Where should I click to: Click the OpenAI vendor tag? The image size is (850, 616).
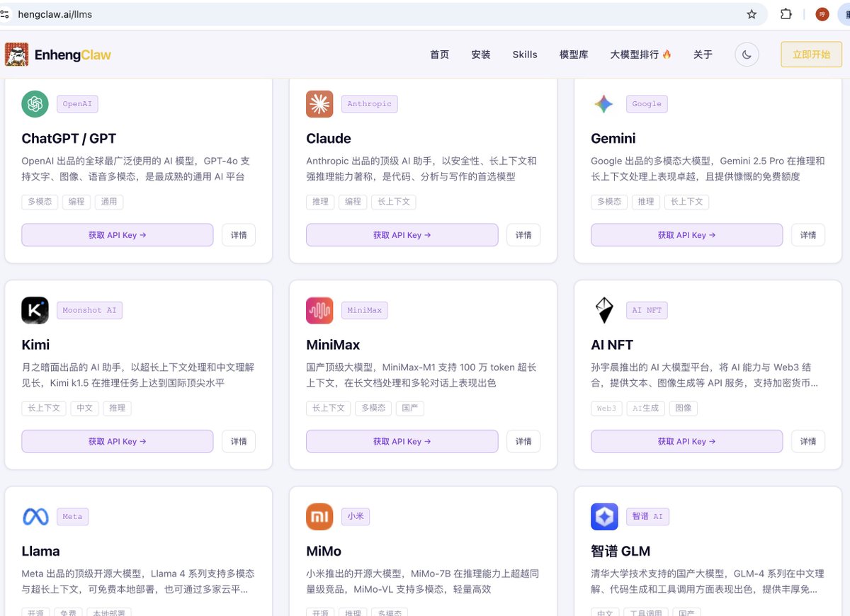[x=77, y=104]
